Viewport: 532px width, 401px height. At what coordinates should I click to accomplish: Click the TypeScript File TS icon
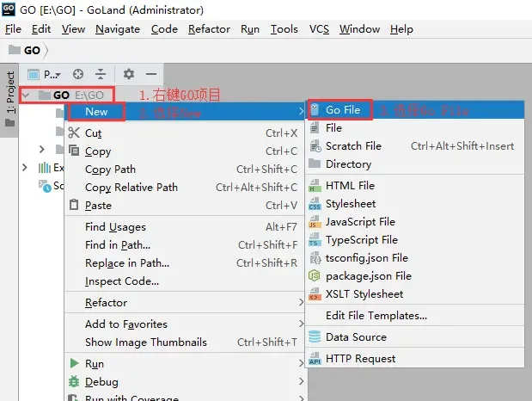pyautogui.click(x=315, y=240)
